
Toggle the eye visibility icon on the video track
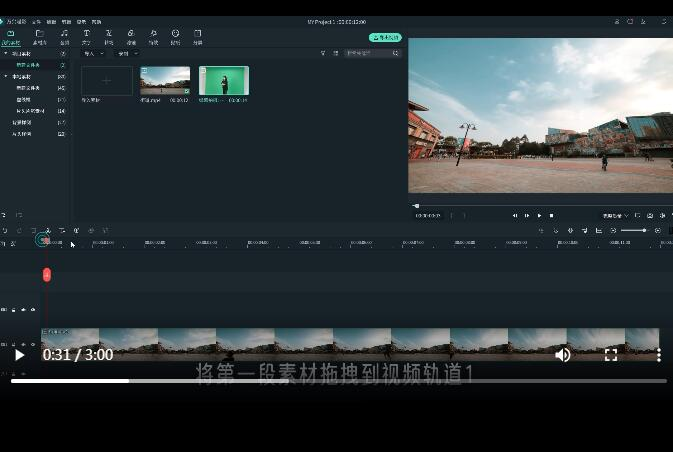[33, 343]
